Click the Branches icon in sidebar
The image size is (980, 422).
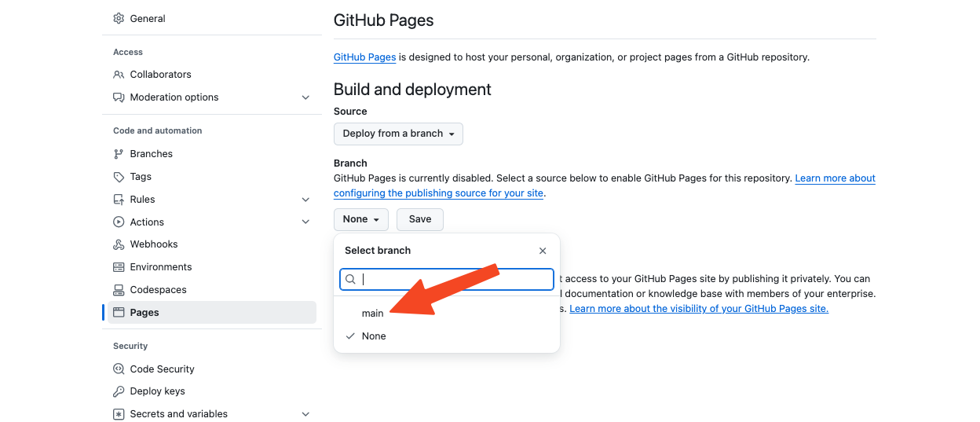[119, 154]
